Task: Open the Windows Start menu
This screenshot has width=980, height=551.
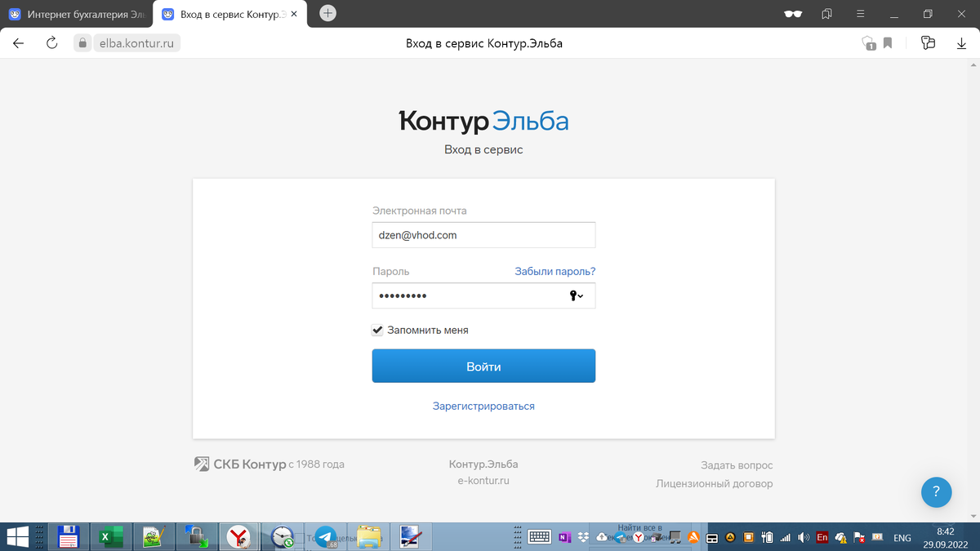Action: pos(19,536)
